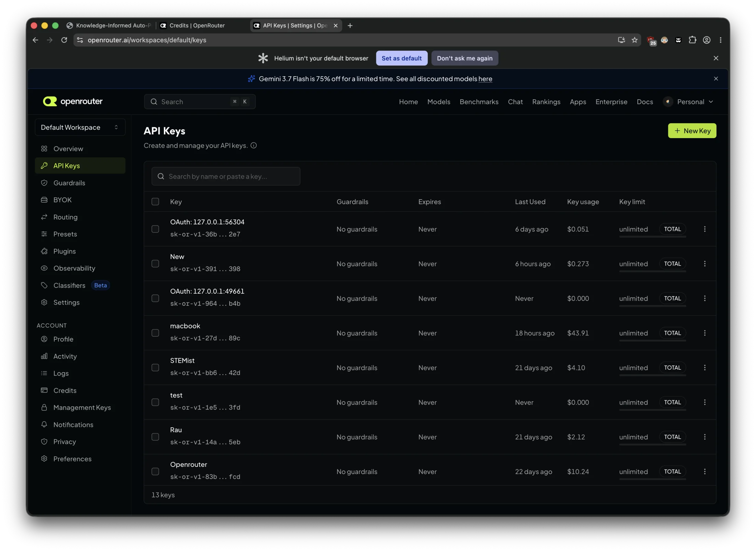Click the top Search box
This screenshot has width=756, height=551.
click(200, 102)
